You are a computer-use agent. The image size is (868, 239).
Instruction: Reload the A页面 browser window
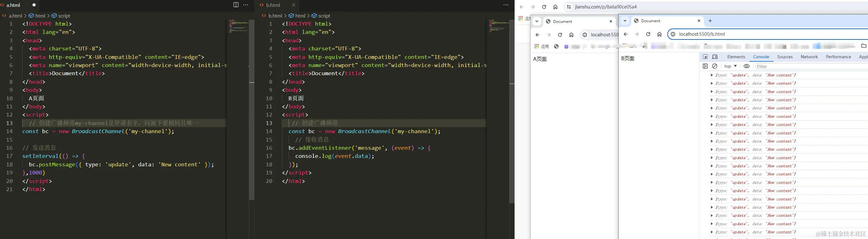click(x=560, y=35)
